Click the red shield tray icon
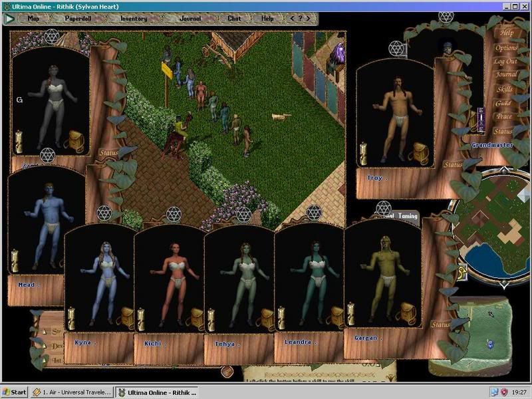532x399 pixels. click(x=505, y=392)
